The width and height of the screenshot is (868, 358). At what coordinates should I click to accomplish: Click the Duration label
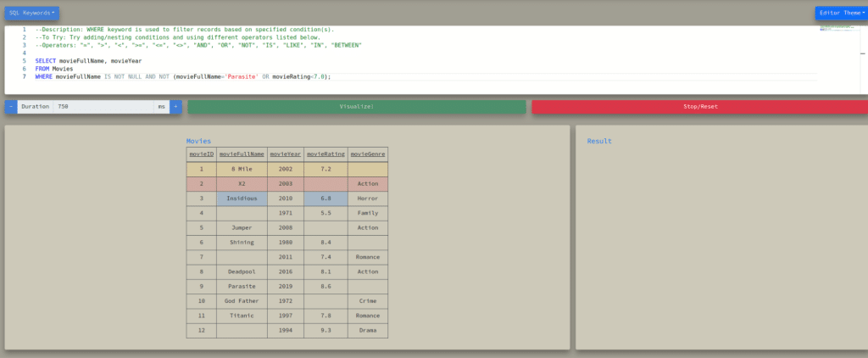(36, 106)
